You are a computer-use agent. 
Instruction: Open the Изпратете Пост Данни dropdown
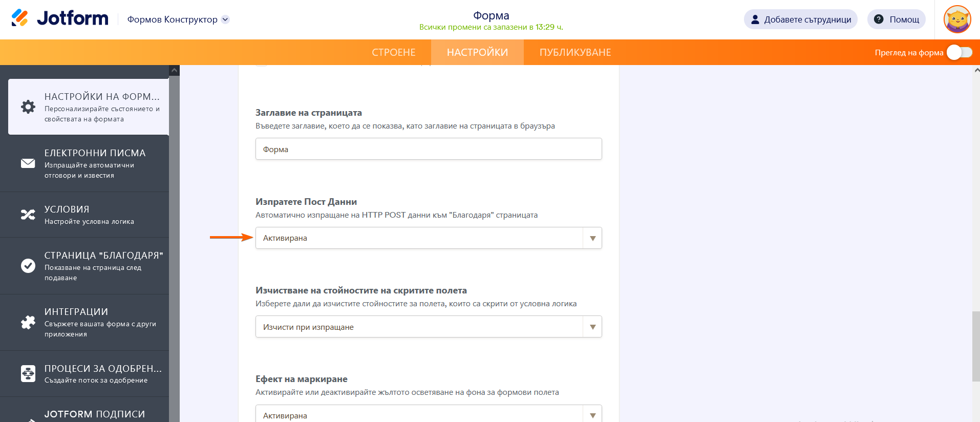[x=429, y=238]
